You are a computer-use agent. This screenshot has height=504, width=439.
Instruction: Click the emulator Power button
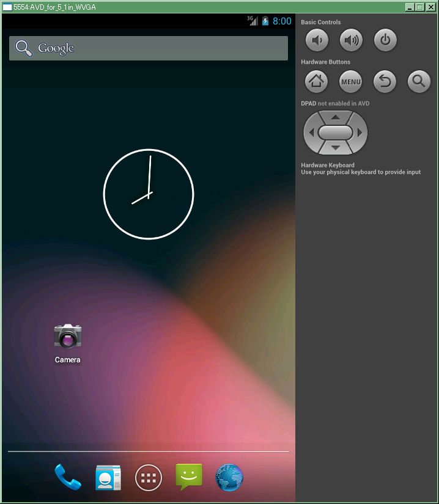385,40
